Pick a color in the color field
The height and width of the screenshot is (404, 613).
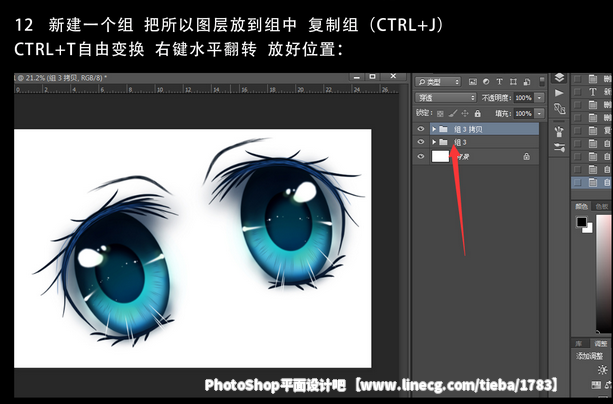[604, 273]
